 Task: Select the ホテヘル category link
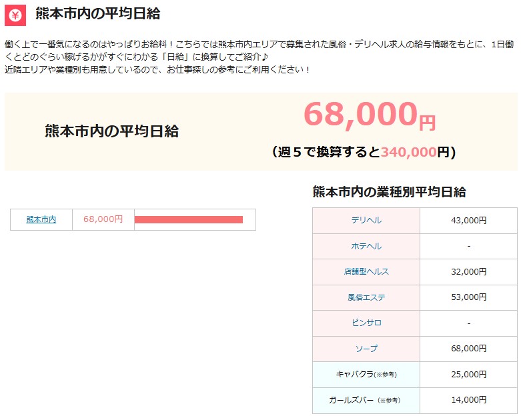(x=366, y=246)
